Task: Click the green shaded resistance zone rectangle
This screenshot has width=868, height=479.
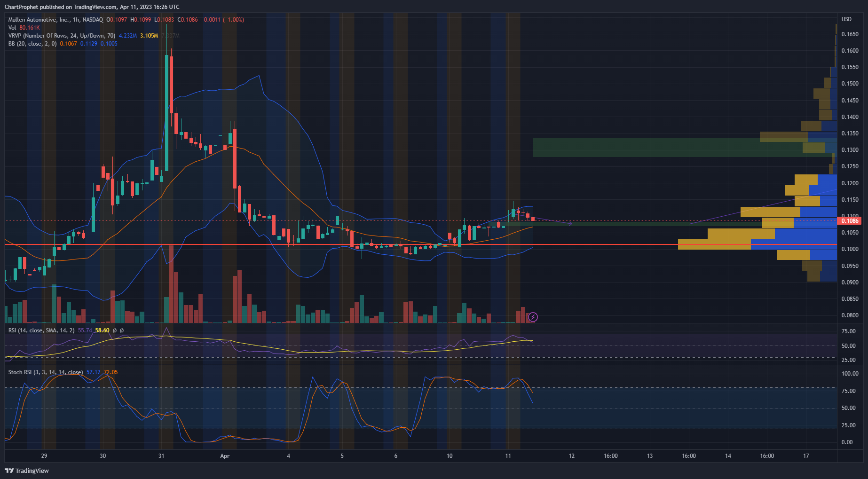Action: (685, 147)
